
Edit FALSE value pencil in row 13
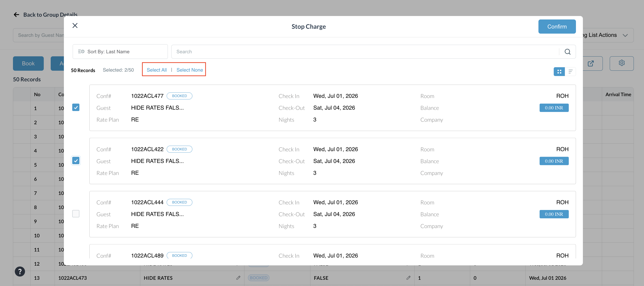pos(408,278)
